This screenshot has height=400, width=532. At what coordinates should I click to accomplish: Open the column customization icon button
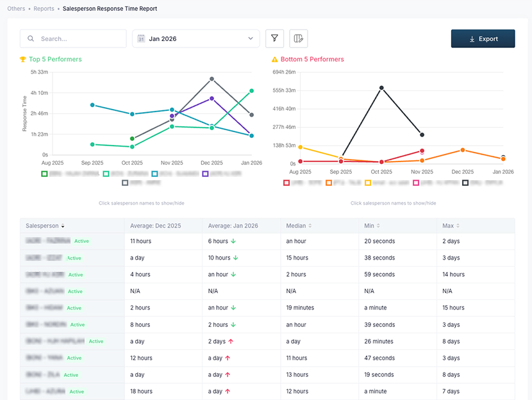[x=298, y=38]
